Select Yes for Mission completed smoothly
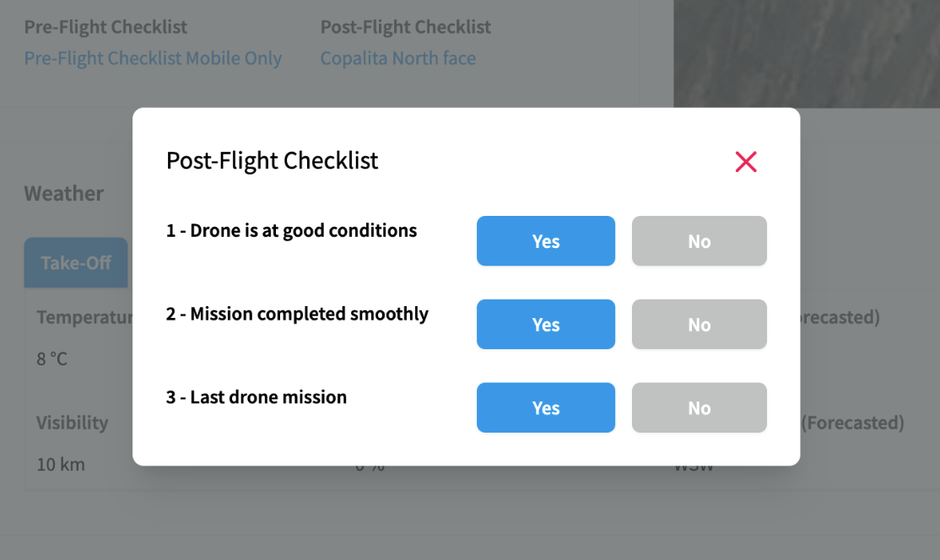The image size is (940, 560). [x=546, y=324]
